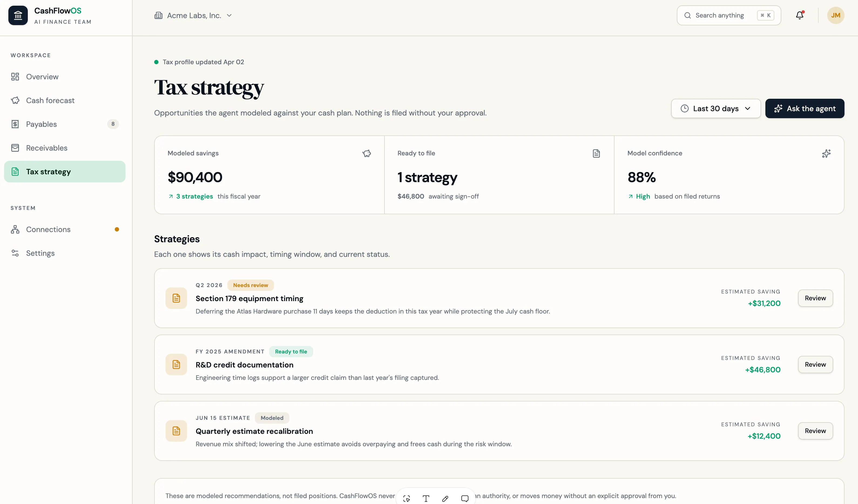Click the +$46,800 estimated saving amount
This screenshot has height=504, width=858.
[x=763, y=370]
